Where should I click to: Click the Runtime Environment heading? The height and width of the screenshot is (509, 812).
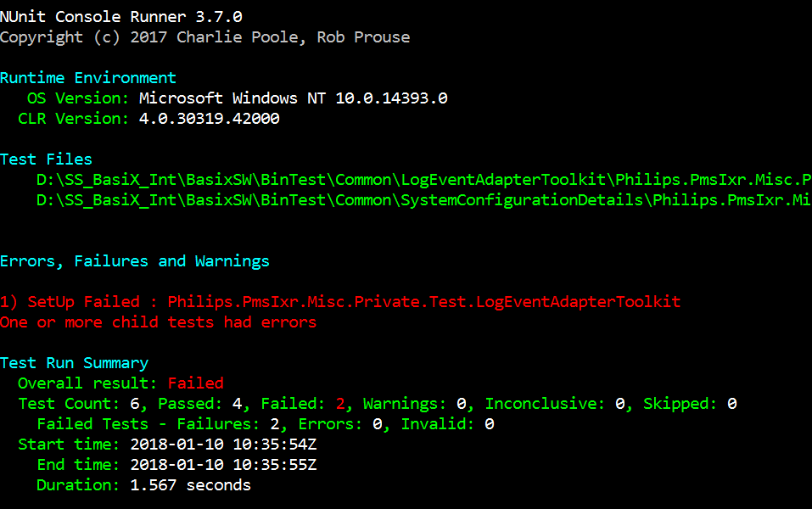coord(88,78)
